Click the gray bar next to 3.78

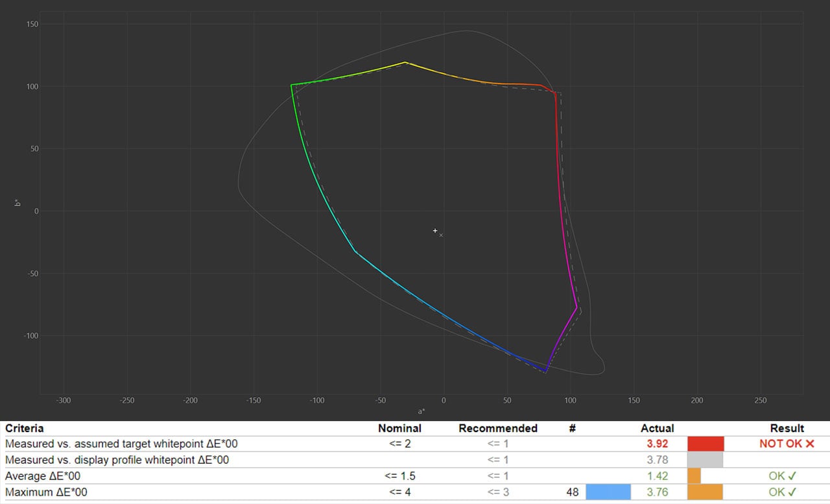pos(705,460)
